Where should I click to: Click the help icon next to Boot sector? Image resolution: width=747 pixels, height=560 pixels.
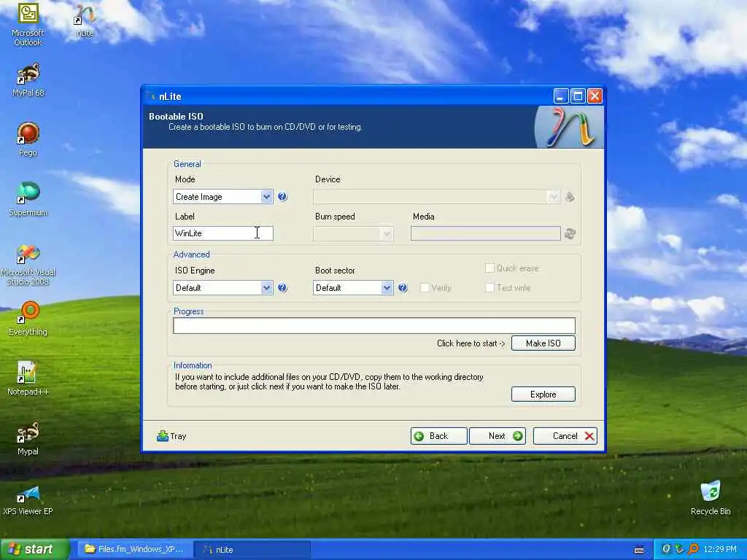click(x=403, y=287)
